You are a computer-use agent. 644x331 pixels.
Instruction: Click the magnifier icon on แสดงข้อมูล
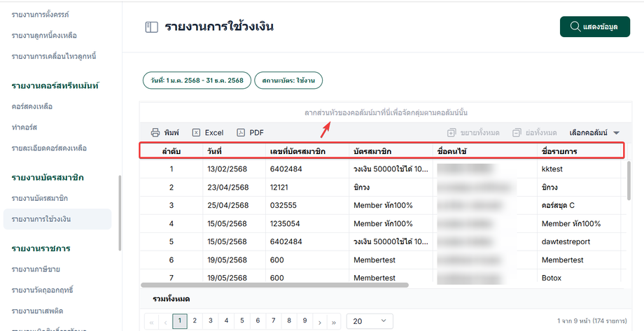[x=575, y=27]
